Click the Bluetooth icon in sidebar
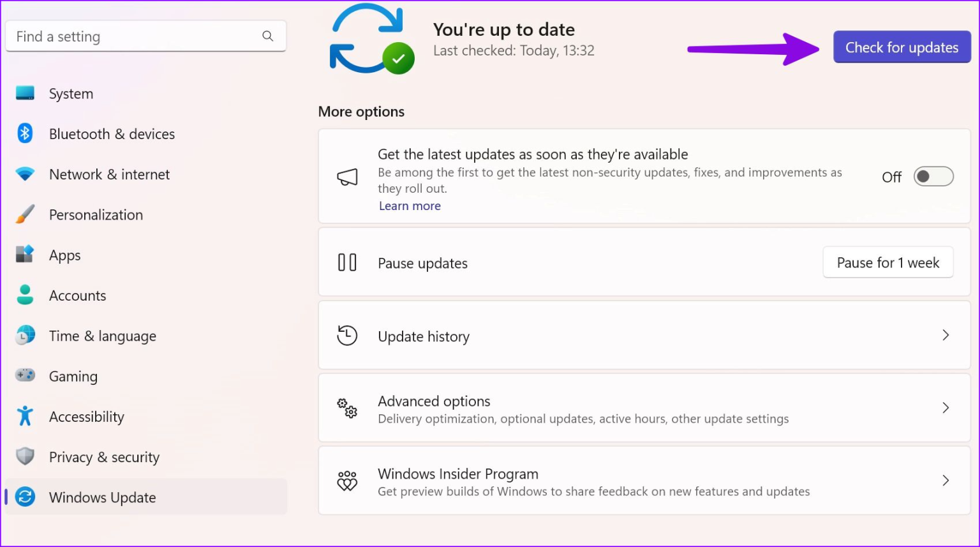The width and height of the screenshot is (980, 547). pyautogui.click(x=25, y=133)
